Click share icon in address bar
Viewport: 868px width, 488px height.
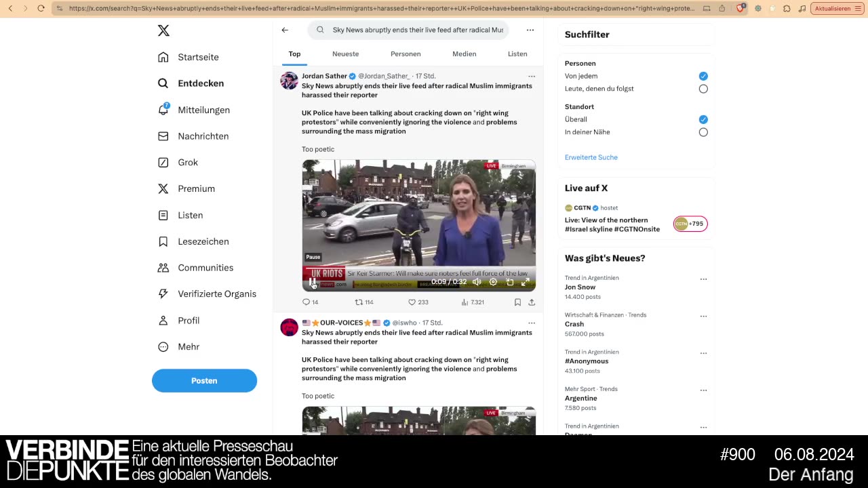[722, 8]
